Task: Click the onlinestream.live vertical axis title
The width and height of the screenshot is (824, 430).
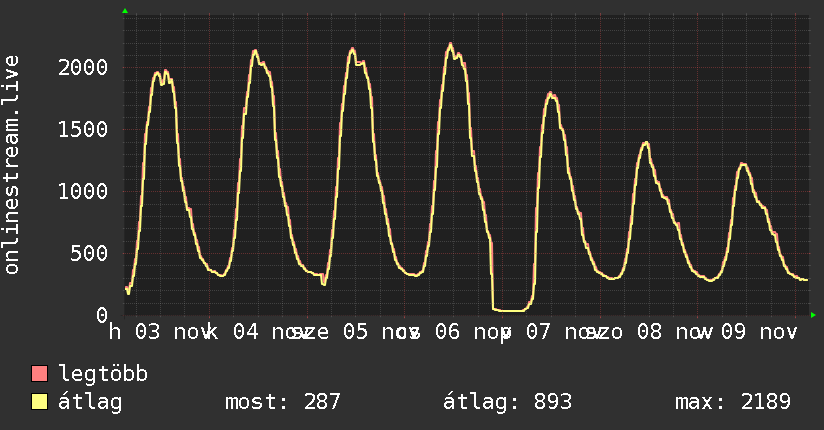Action: 11,165
